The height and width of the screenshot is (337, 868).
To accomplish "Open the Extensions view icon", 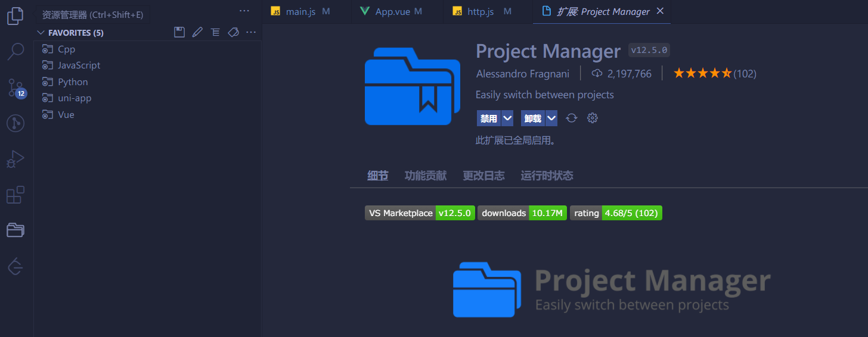I will [15, 195].
